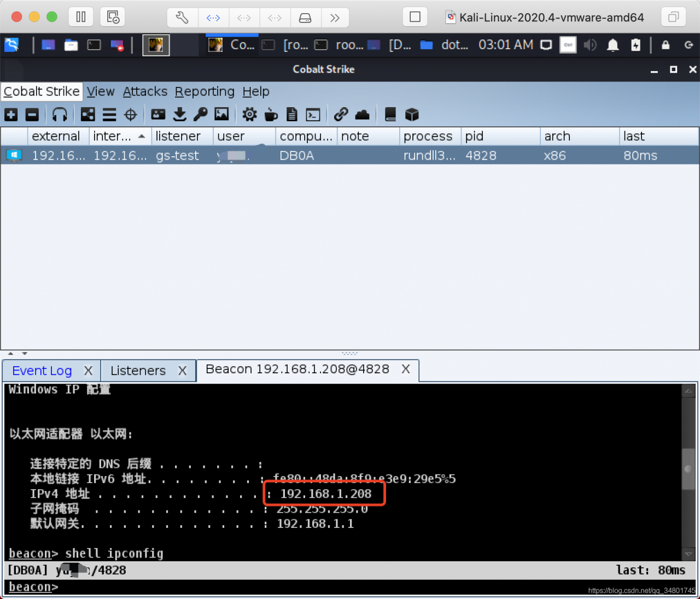
Task: Switch to pivot graph view icon
Action: coord(87,114)
